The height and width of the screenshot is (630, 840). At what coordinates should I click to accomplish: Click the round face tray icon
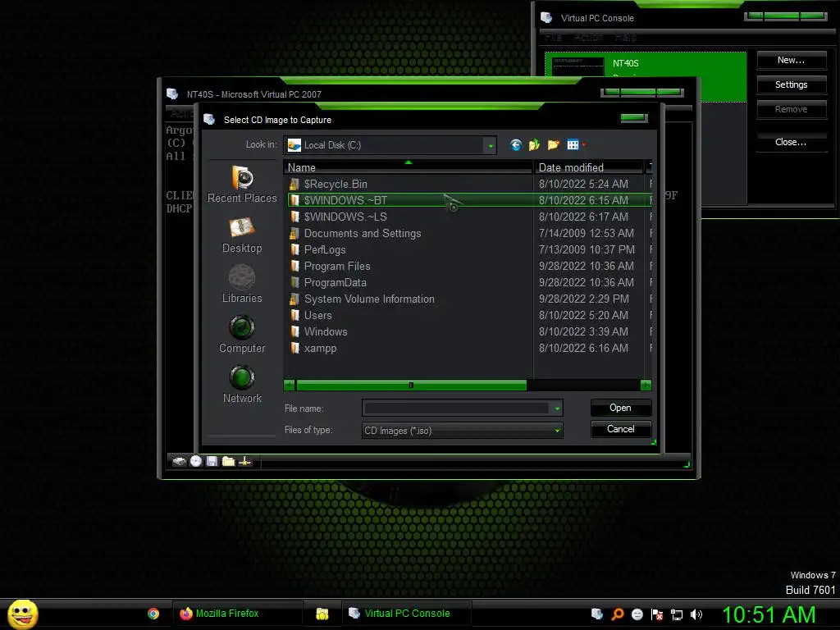pos(637,614)
